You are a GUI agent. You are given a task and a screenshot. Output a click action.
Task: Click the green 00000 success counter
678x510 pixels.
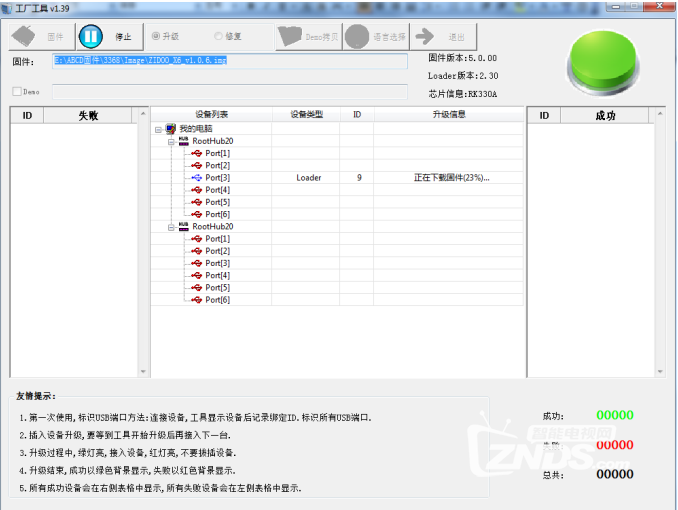615,415
